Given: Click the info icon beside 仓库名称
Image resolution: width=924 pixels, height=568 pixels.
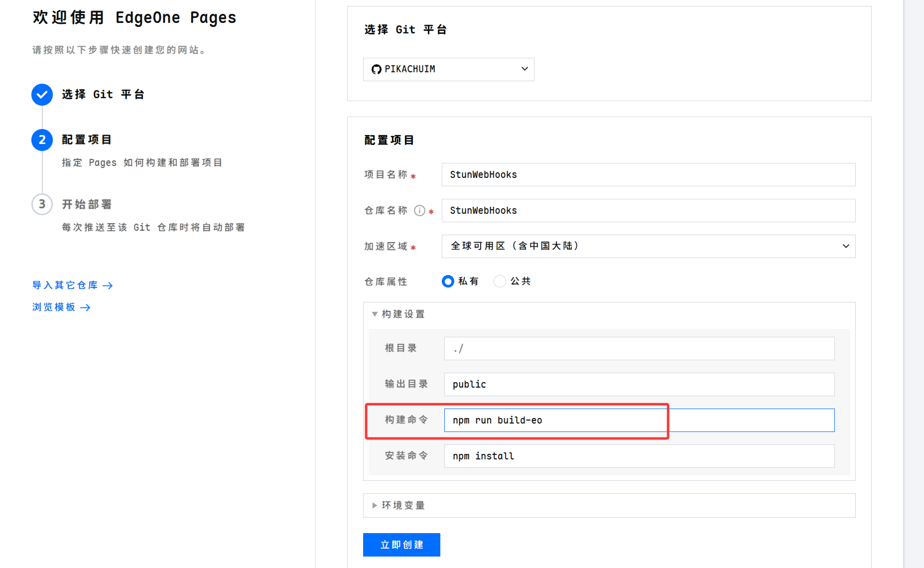Looking at the screenshot, I should [420, 211].
